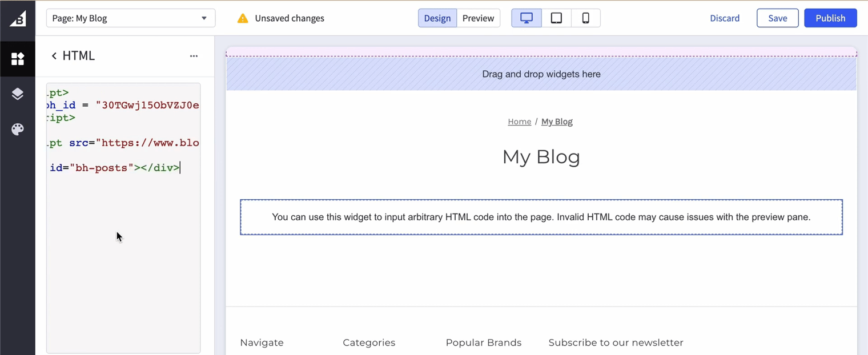The width and height of the screenshot is (868, 355).
Task: Open Theme Styles via the palette icon
Action: (x=18, y=129)
